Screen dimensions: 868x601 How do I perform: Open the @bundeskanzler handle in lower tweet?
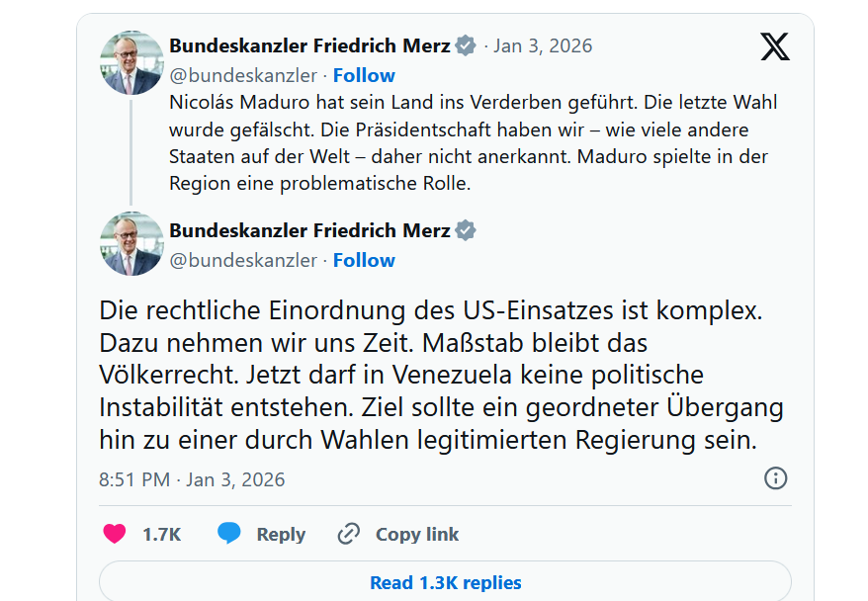click(243, 260)
